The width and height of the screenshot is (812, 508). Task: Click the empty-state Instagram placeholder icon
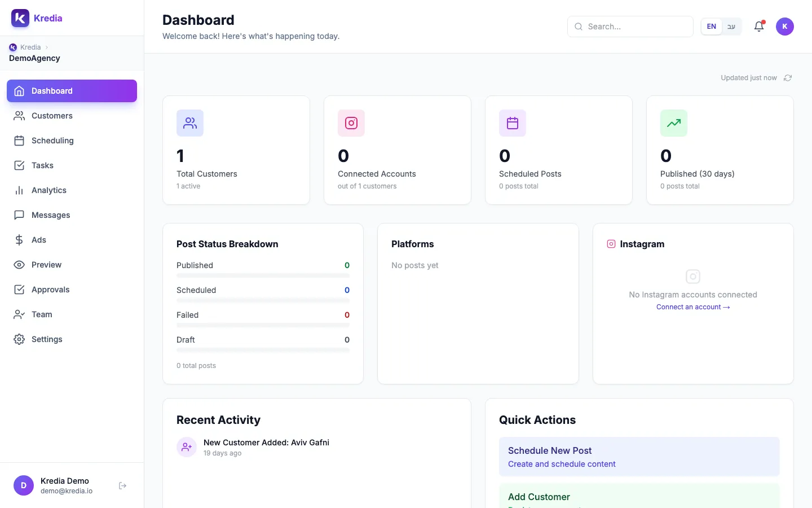coord(693,277)
